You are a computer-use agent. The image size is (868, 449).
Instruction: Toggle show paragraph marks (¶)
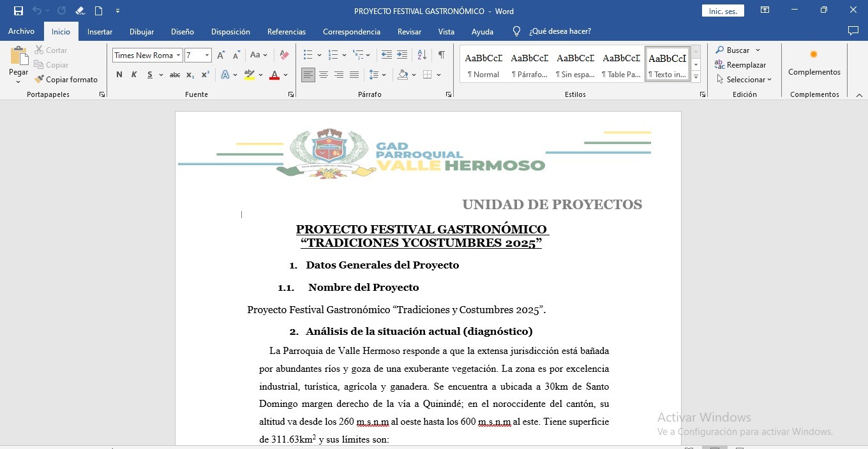pyautogui.click(x=441, y=55)
